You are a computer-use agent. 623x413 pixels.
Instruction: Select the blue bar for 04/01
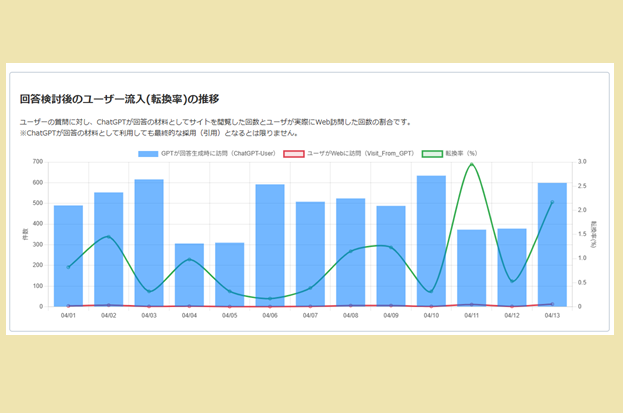pyautogui.click(x=68, y=256)
